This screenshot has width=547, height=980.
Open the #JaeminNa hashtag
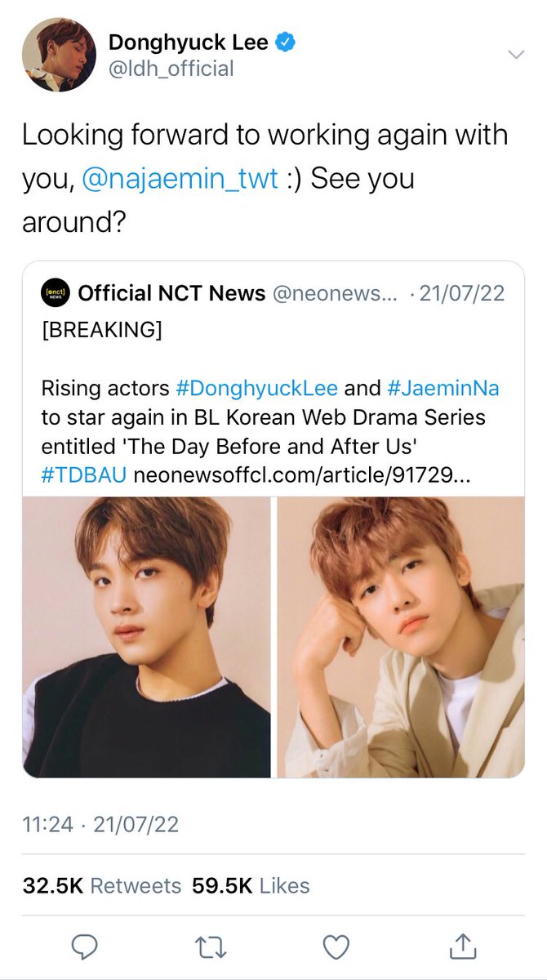pos(443,388)
